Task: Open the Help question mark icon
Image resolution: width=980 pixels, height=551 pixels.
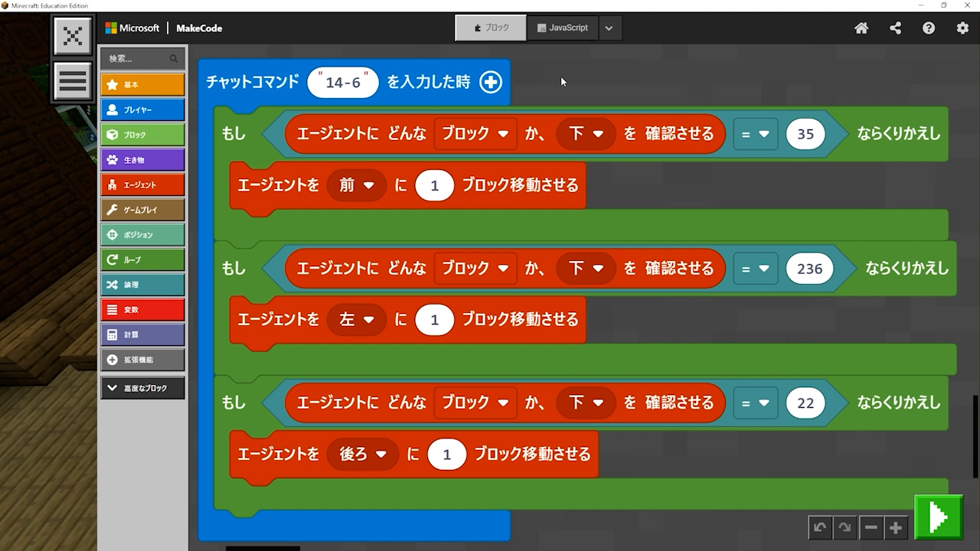Action: point(929,28)
